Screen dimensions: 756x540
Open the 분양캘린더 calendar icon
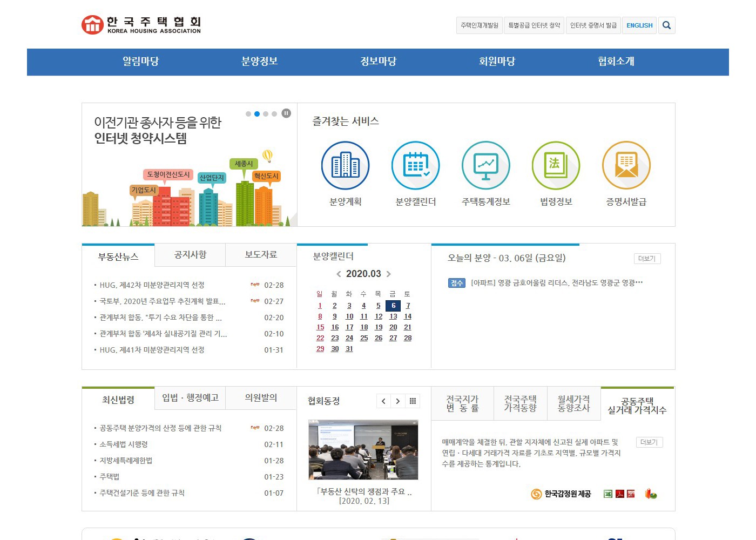coord(416,165)
